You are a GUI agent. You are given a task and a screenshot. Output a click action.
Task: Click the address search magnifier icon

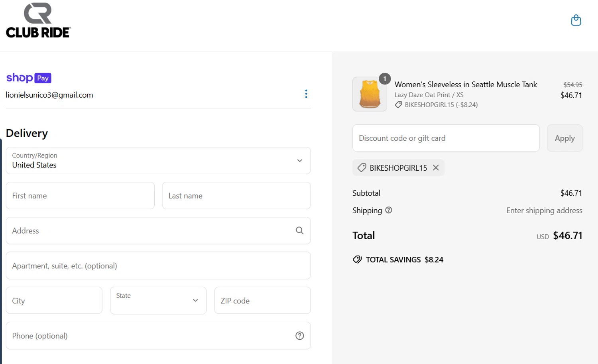pyautogui.click(x=299, y=230)
